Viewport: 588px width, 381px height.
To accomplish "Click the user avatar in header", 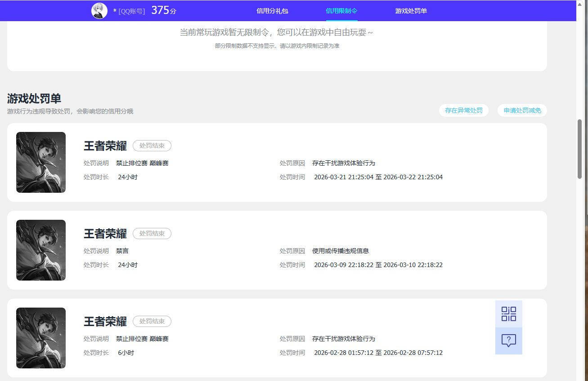I will [x=99, y=11].
